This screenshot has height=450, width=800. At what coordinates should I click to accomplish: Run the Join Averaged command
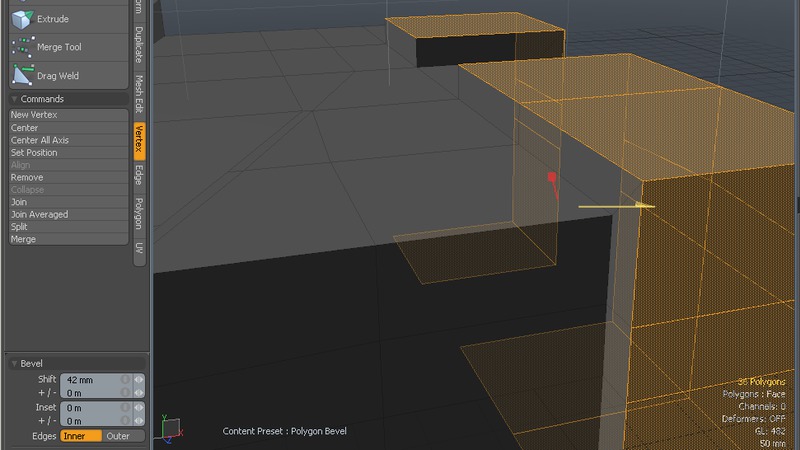(x=68, y=214)
